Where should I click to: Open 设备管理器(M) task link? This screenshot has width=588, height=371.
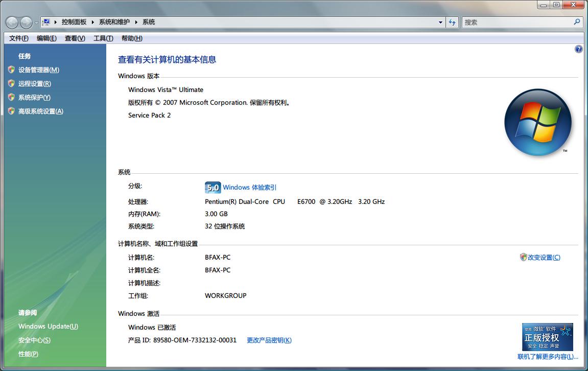[x=39, y=70]
